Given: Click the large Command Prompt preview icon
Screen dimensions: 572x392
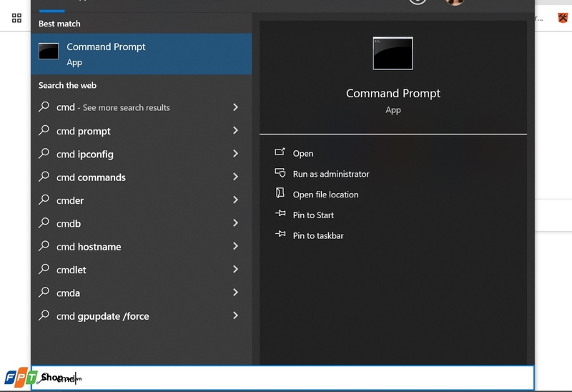Looking at the screenshot, I should [393, 54].
